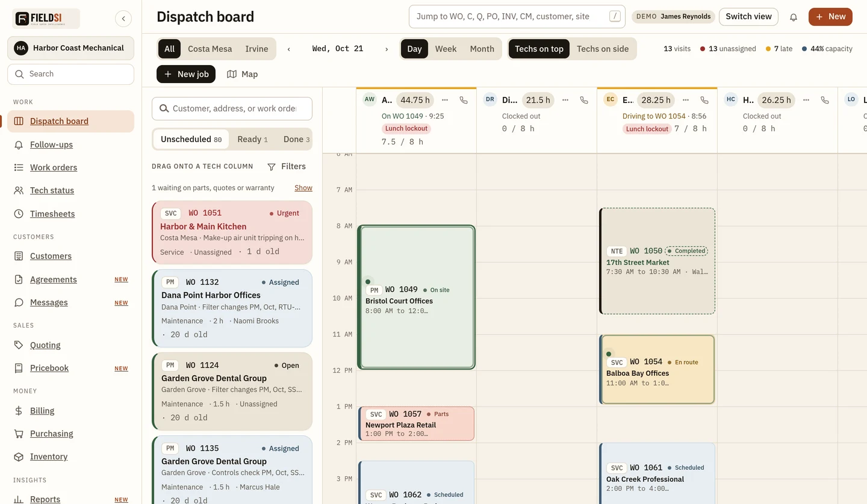Open notifications bell icon
This screenshot has width=867, height=504.
pyautogui.click(x=793, y=17)
